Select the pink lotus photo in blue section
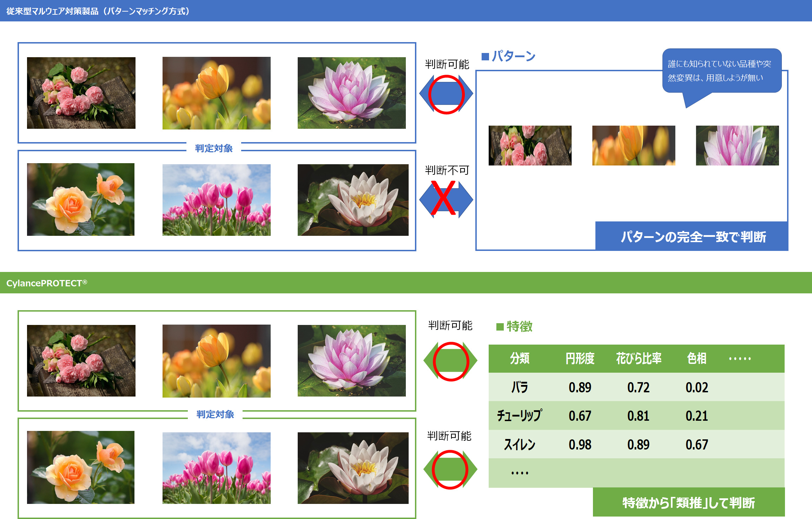812x519 pixels. 351,93
